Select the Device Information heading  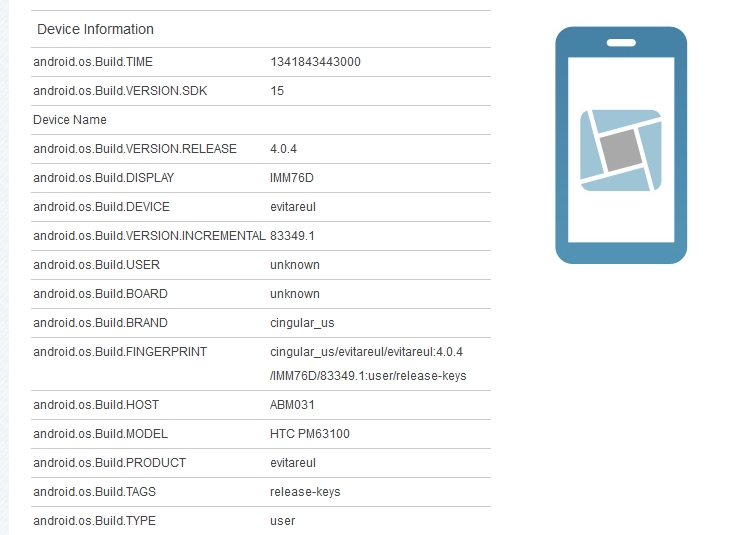point(96,29)
